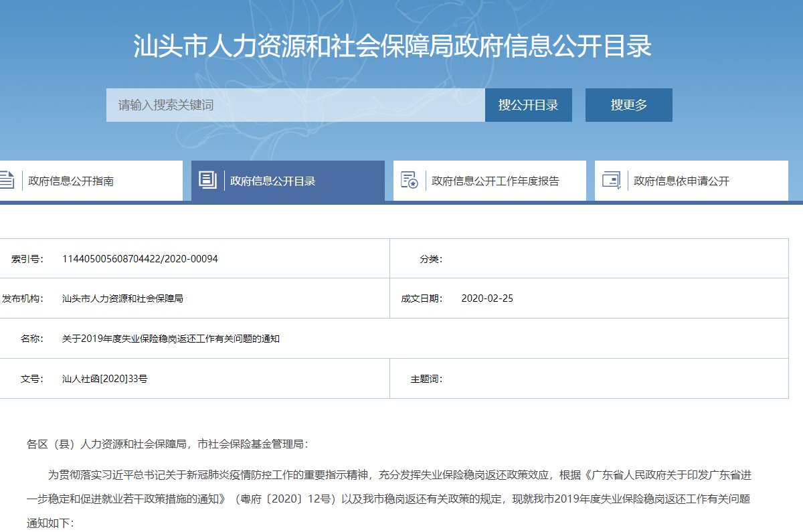The width and height of the screenshot is (803, 532).
Task: Click the salutation line starting with 各区（县）
Action: coord(167,444)
